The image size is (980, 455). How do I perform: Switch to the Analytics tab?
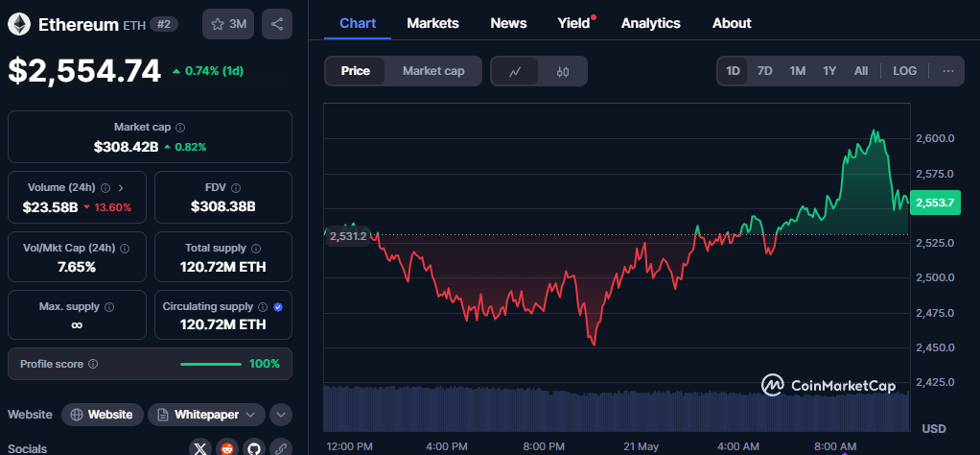click(651, 23)
